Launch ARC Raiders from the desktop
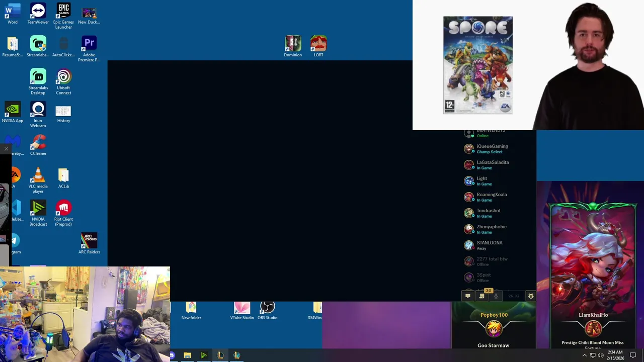This screenshot has height=362, width=644. click(x=89, y=244)
